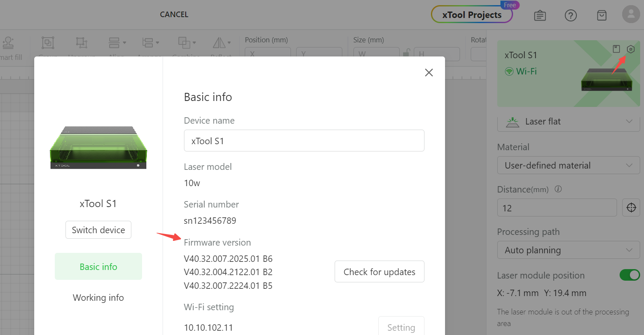Open the user account avatar
Screen dimensions: 644x335
point(631,14)
